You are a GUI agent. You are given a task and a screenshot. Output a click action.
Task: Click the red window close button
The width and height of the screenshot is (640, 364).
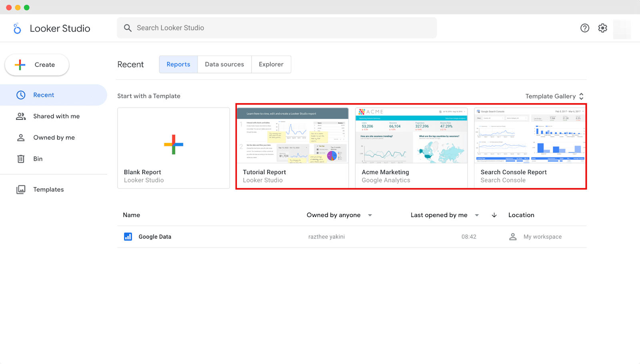point(9,7)
